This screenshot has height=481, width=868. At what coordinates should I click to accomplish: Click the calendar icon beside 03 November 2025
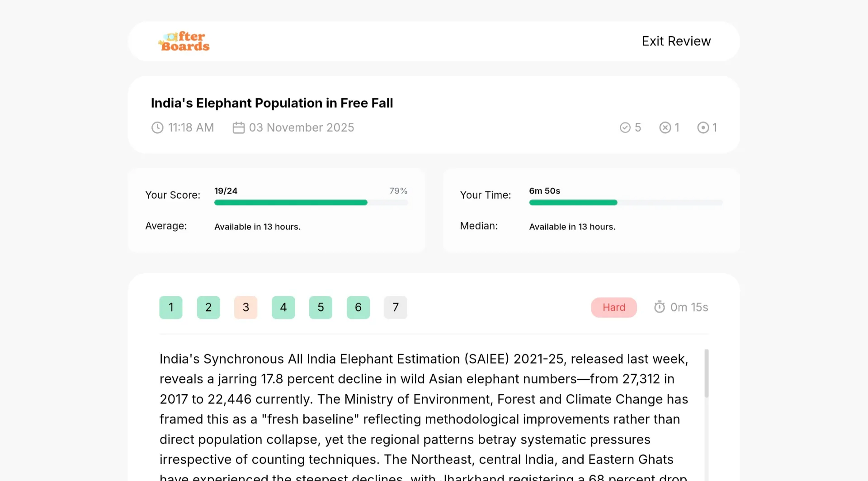[x=239, y=128]
